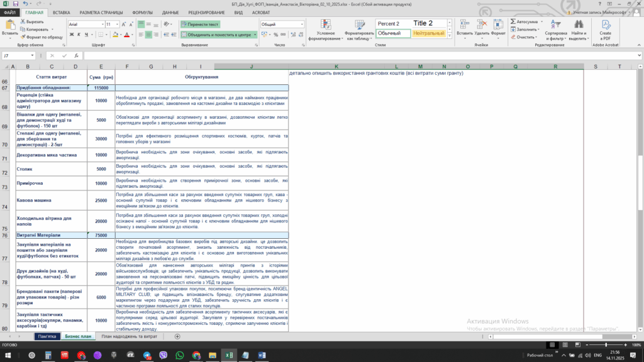Toggle the Wrap Text button (Перенести текст)
Screen dimensions: 644x362
(x=200, y=25)
